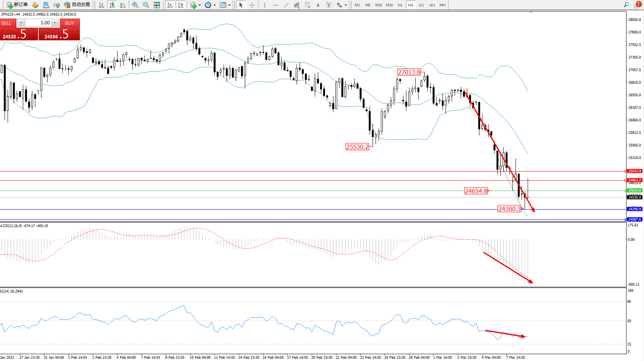Click the lot volume input field
Viewport: 644px width, 361px height.
pos(38,23)
